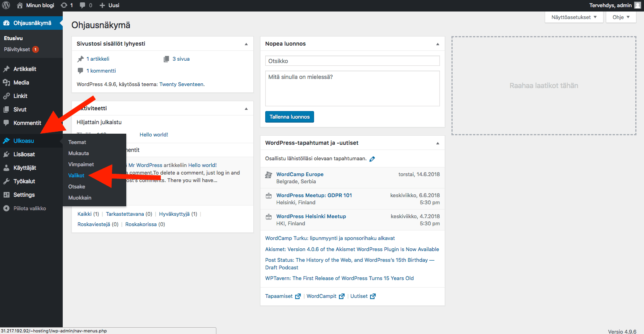Click the GDPR 101 meetup calendar icon
Image resolution: width=644 pixels, height=334 pixels.
pyautogui.click(x=269, y=196)
